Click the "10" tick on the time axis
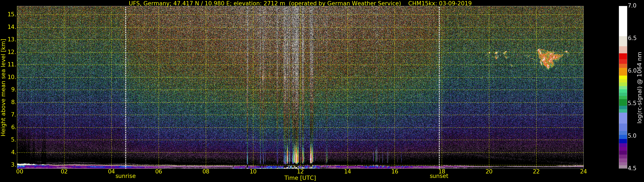644x182 pixels. tap(253, 172)
